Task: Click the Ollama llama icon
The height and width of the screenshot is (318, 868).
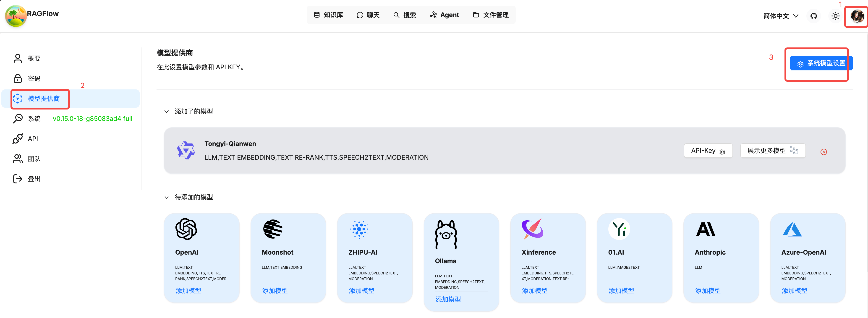Action: pos(446,234)
